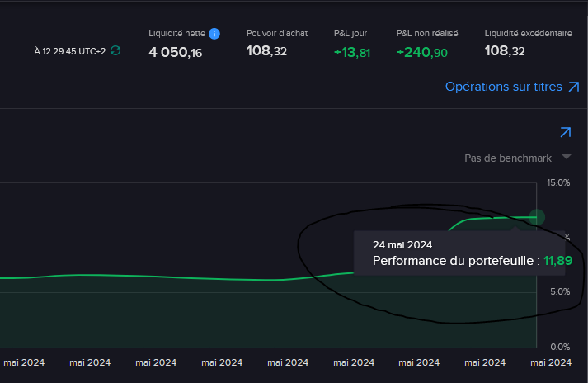Viewport: 588px width, 383px height.
Task: Click the green end-point marker on chart
Action: (x=537, y=217)
